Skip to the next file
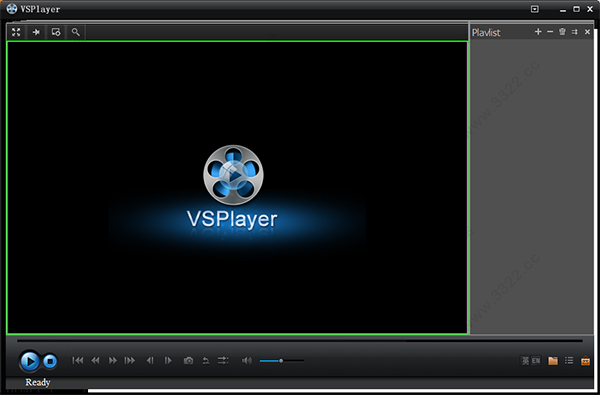 (x=130, y=361)
